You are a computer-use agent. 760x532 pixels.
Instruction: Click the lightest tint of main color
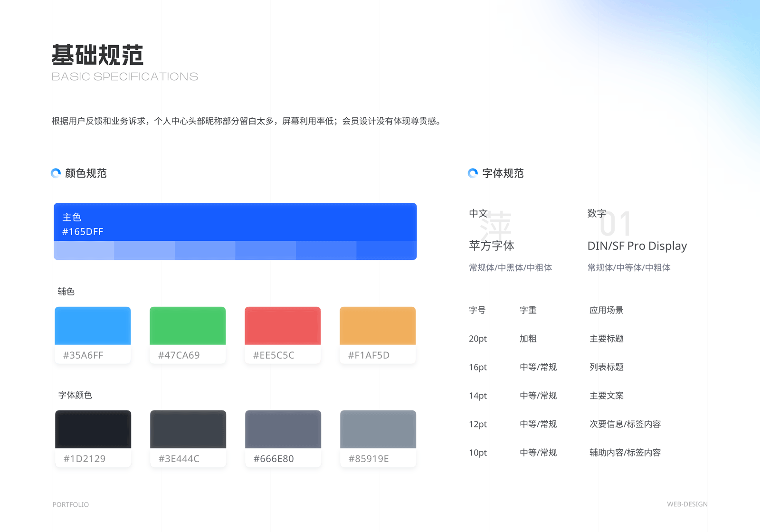84,250
